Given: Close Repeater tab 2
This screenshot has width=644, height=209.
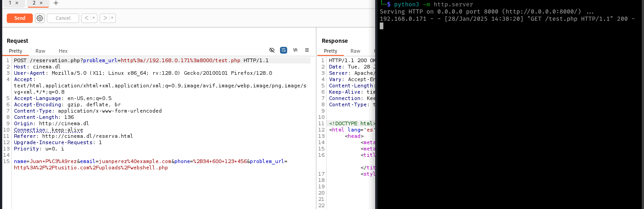Looking at the screenshot, I should click(41, 3).
